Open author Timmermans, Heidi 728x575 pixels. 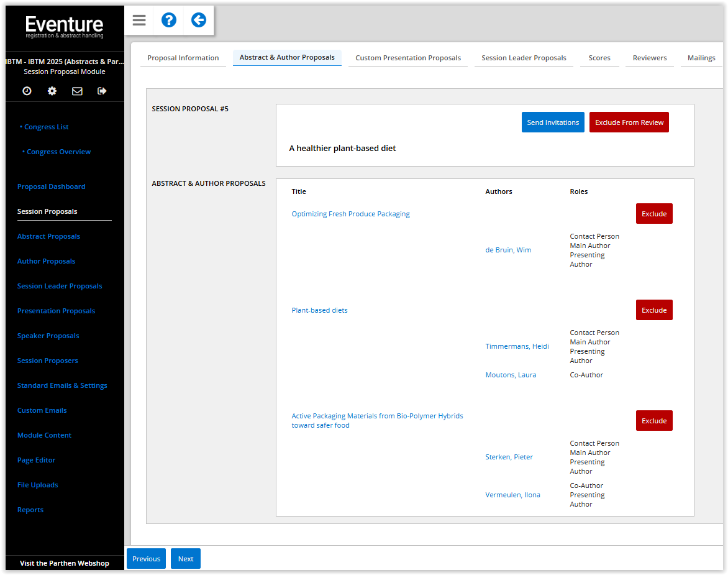pyautogui.click(x=517, y=346)
